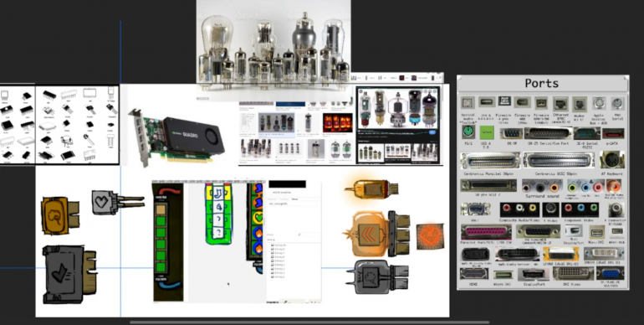Click the Composite Audio/Video RCA jacks image
The image size is (644, 325).
pyautogui.click(x=519, y=209)
